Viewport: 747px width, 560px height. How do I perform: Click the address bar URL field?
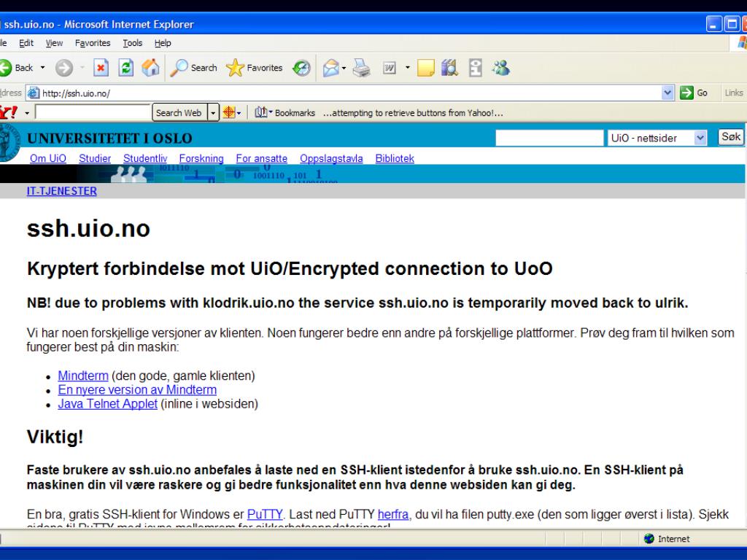point(350,93)
